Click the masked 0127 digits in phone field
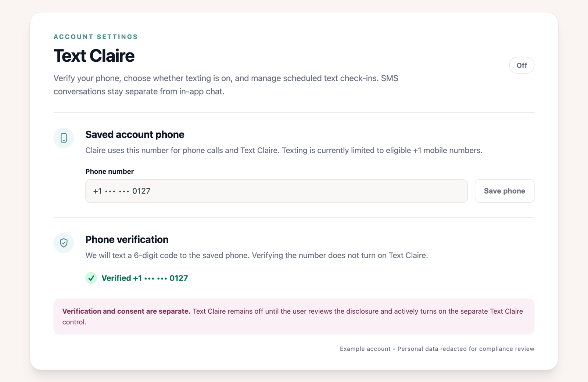The width and height of the screenshot is (588, 382). [141, 191]
